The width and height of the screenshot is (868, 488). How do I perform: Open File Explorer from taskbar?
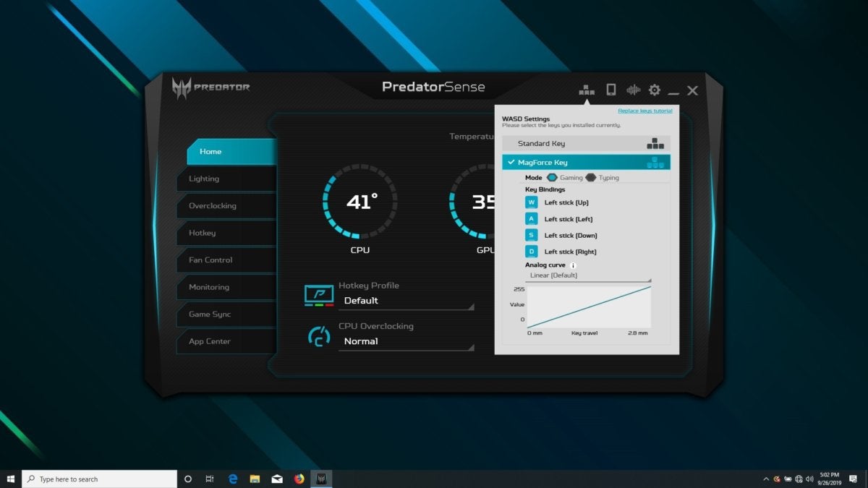coord(255,479)
